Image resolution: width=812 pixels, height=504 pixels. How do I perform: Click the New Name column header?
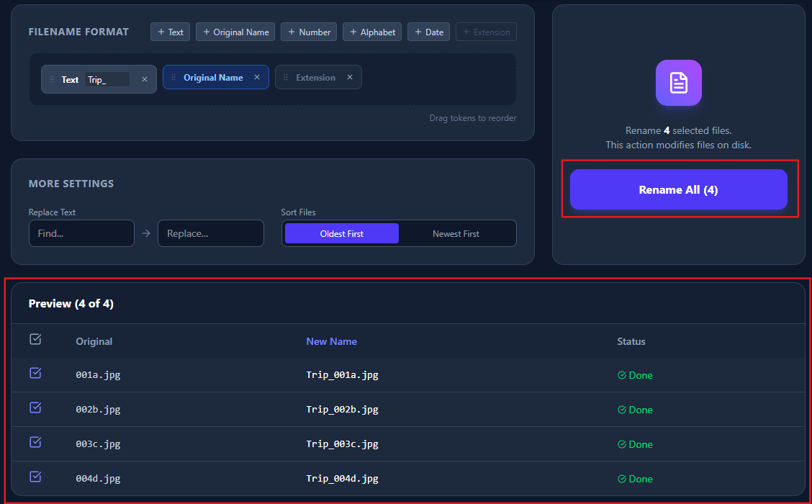pos(331,341)
